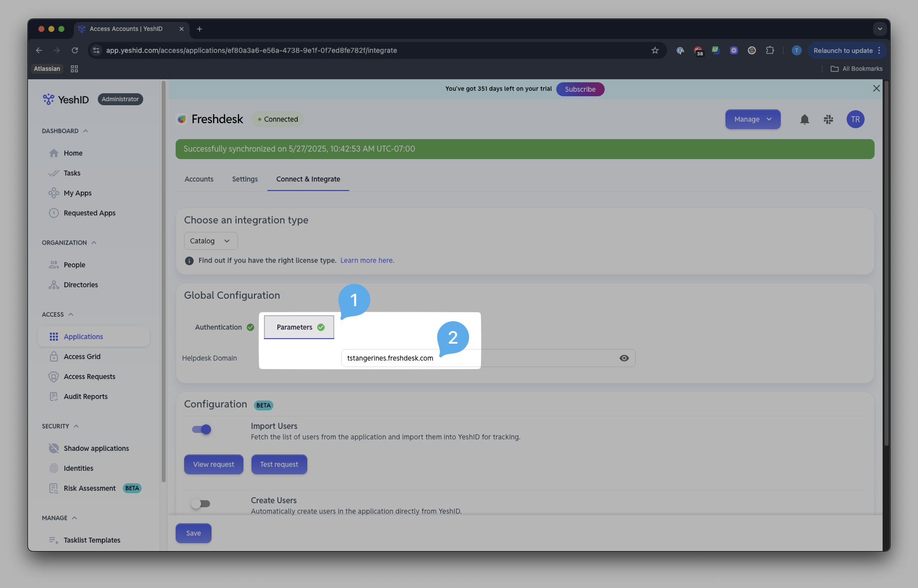Enable Create Users switch
The width and height of the screenshot is (918, 588).
click(x=201, y=504)
